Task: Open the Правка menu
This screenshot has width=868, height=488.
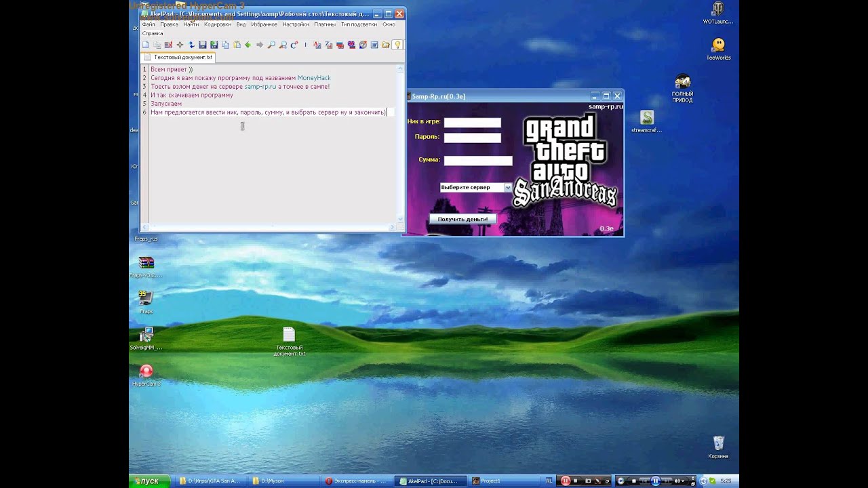Action: (169, 24)
